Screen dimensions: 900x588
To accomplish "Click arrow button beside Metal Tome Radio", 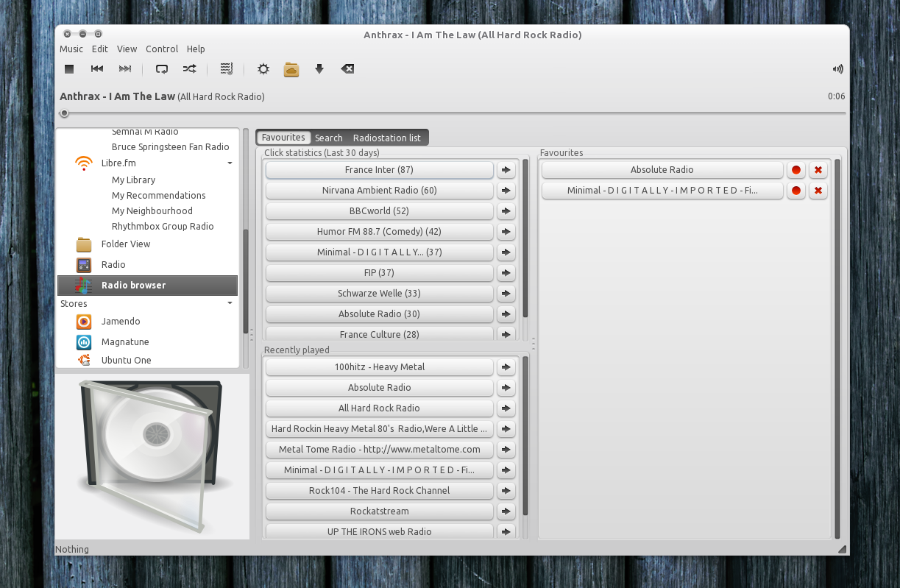I will (506, 450).
